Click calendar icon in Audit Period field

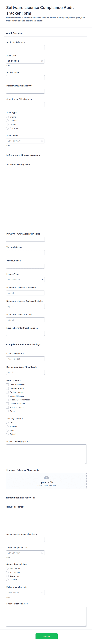(42, 141)
